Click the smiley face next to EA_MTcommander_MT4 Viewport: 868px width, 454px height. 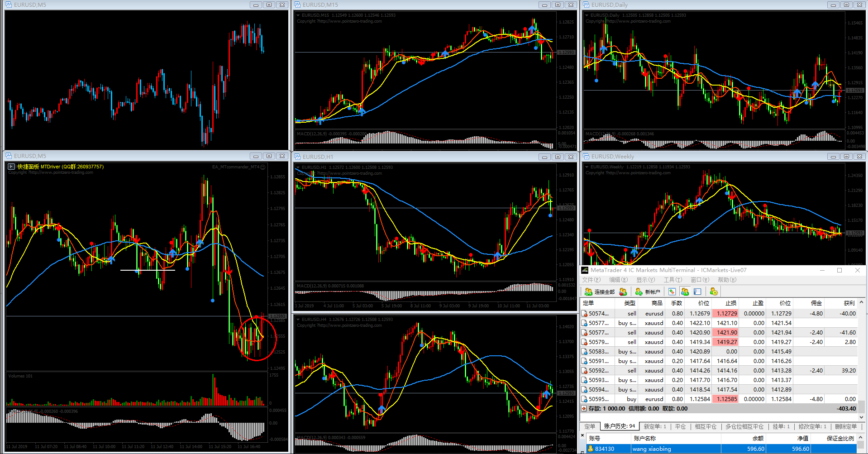click(x=263, y=167)
